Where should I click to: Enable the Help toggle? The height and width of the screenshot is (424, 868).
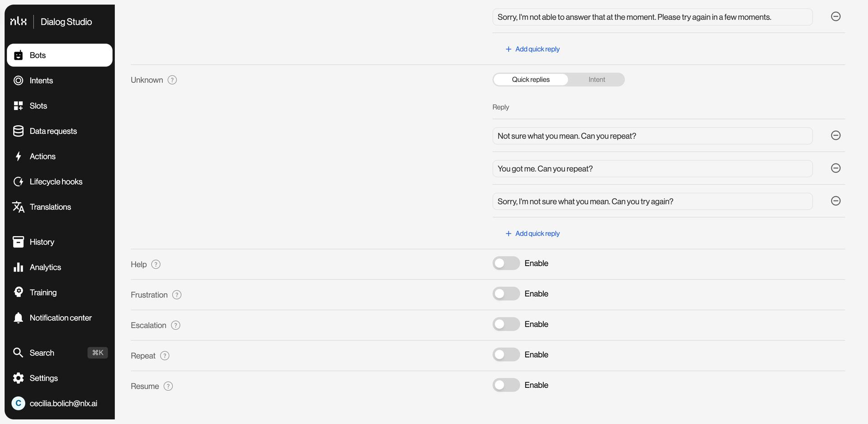tap(505, 263)
